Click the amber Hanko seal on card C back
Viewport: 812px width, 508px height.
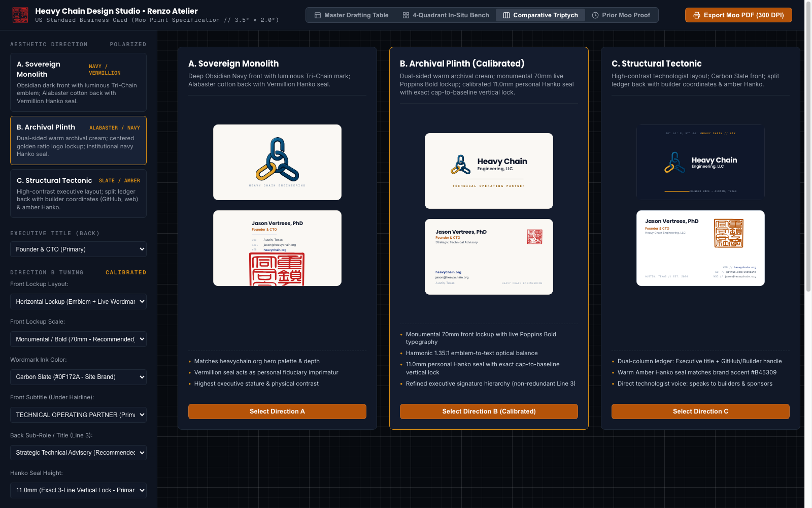728,233
